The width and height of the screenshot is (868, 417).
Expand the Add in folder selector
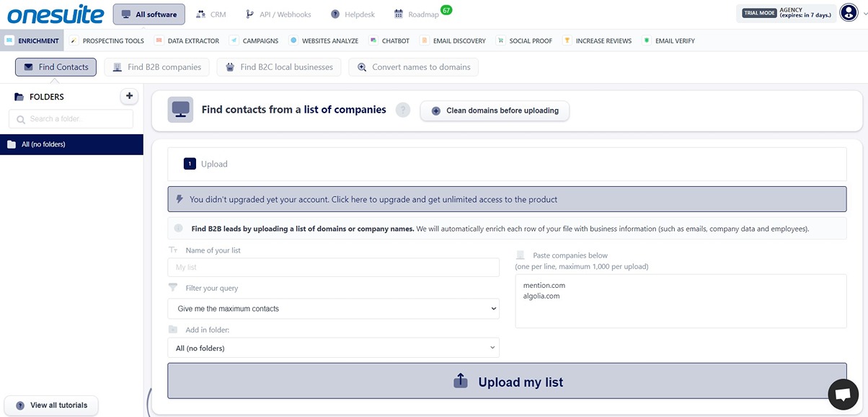[333, 347]
